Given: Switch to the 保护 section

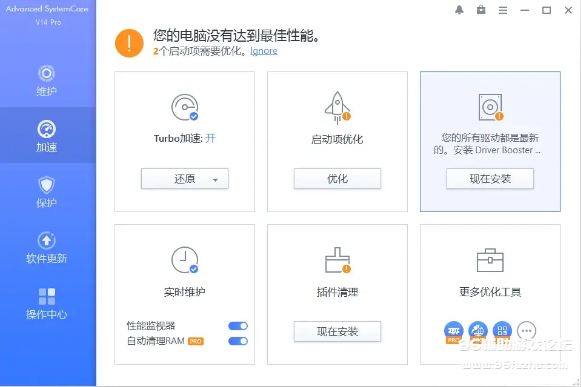Looking at the screenshot, I should click(x=47, y=192).
